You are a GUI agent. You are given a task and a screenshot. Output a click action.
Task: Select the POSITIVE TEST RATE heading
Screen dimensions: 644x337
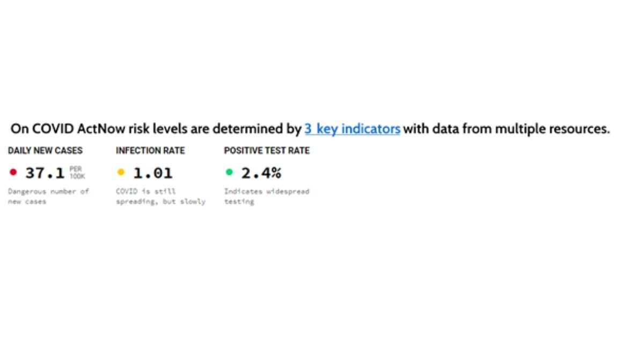pos(267,151)
